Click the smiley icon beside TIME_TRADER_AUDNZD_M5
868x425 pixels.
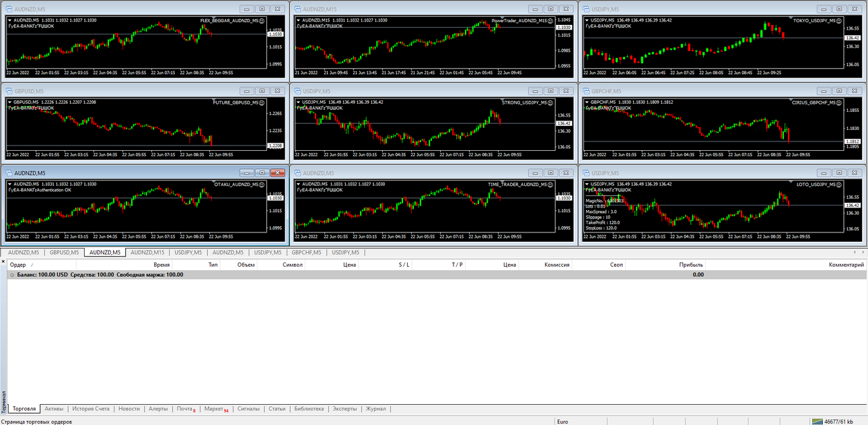coord(550,184)
